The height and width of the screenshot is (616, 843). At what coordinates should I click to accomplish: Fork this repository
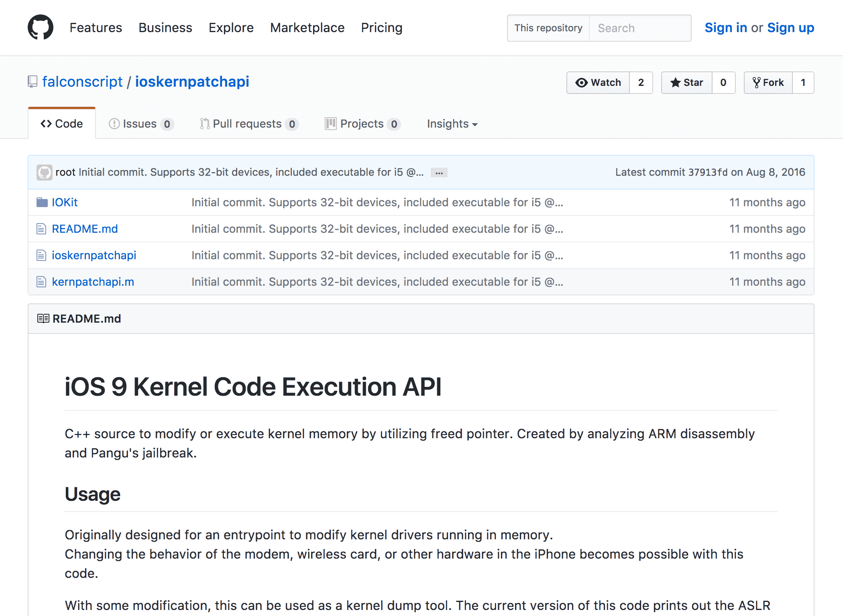(768, 83)
